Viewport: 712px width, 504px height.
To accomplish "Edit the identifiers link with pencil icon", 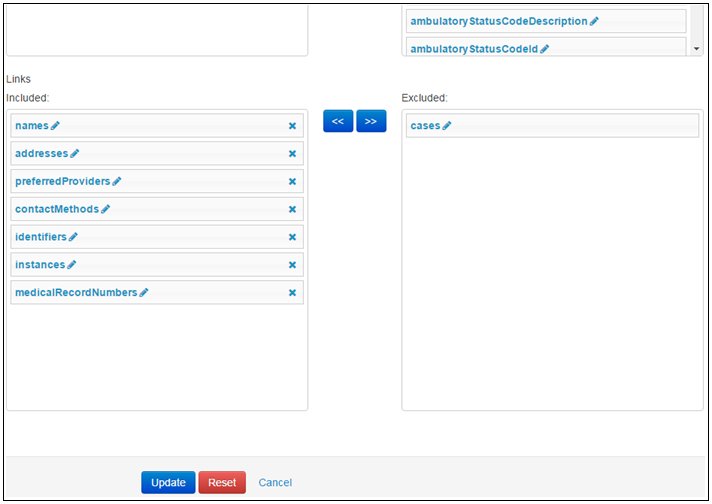I will click(73, 238).
